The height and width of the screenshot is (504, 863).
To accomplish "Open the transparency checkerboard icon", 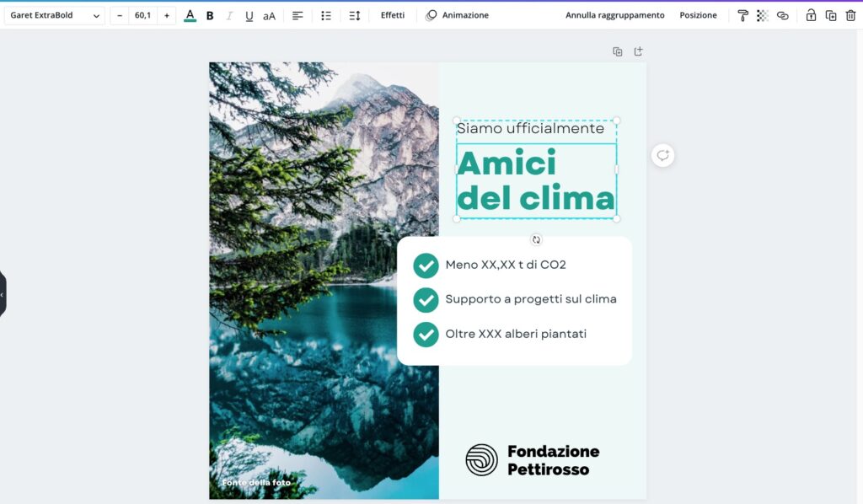I will (x=762, y=16).
